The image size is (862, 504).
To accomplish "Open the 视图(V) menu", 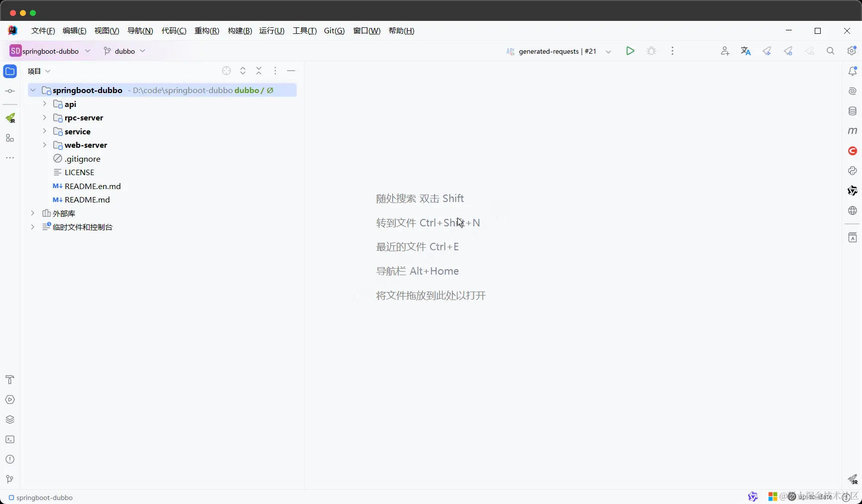I will click(107, 31).
